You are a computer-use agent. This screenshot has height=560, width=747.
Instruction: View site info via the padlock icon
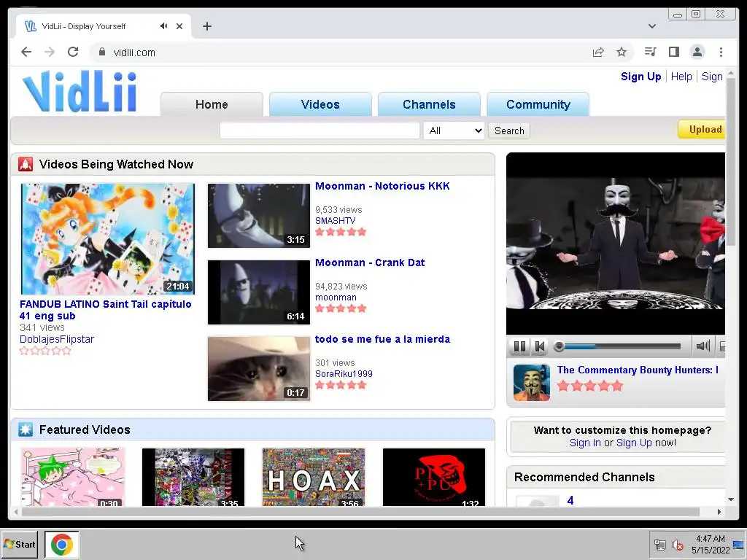pyautogui.click(x=101, y=52)
